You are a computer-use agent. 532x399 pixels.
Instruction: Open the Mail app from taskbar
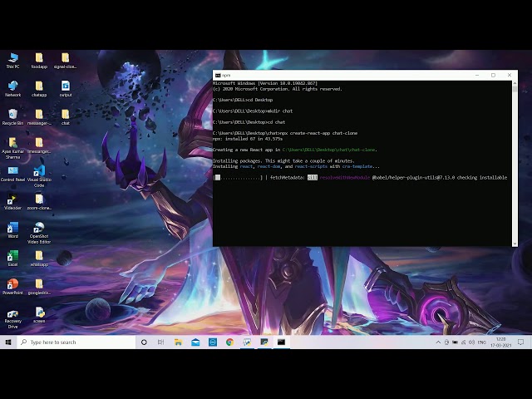click(x=195, y=342)
